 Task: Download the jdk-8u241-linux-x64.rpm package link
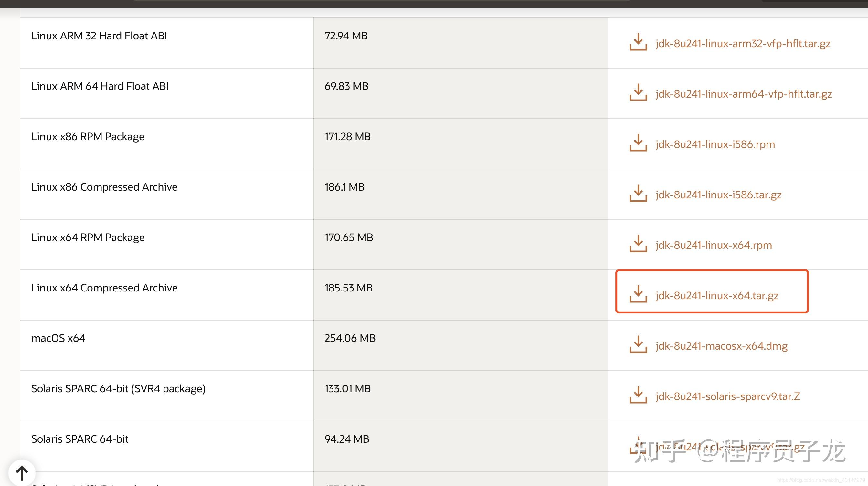(x=714, y=245)
